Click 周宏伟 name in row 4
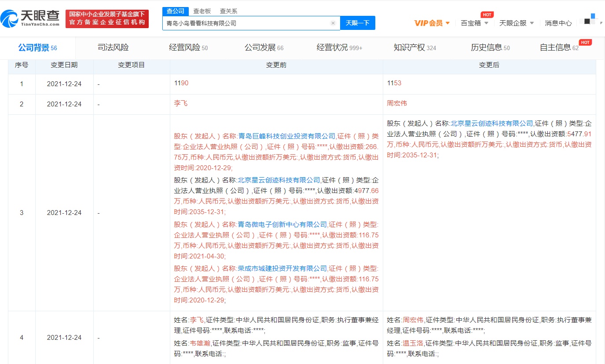 413,320
